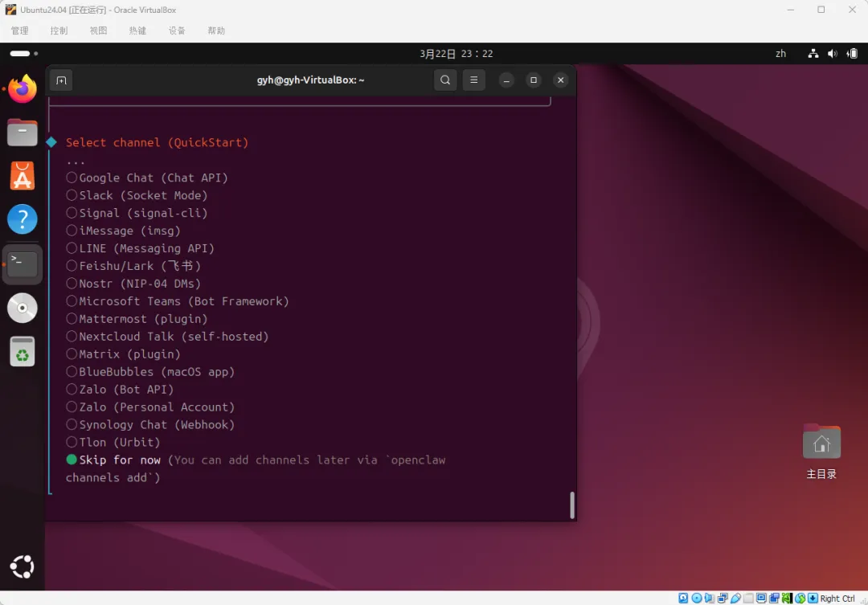Select the Nextcloud Talk (self-hosted) option

167,337
